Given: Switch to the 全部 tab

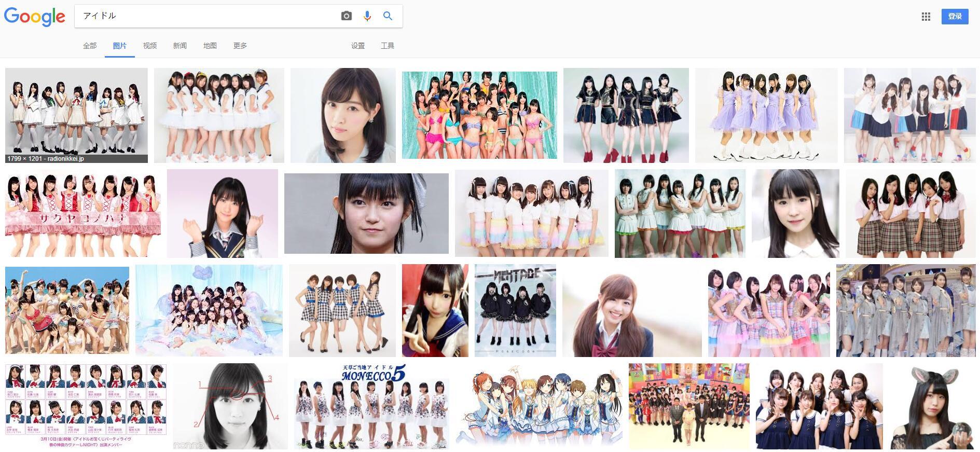Looking at the screenshot, I should 90,46.
